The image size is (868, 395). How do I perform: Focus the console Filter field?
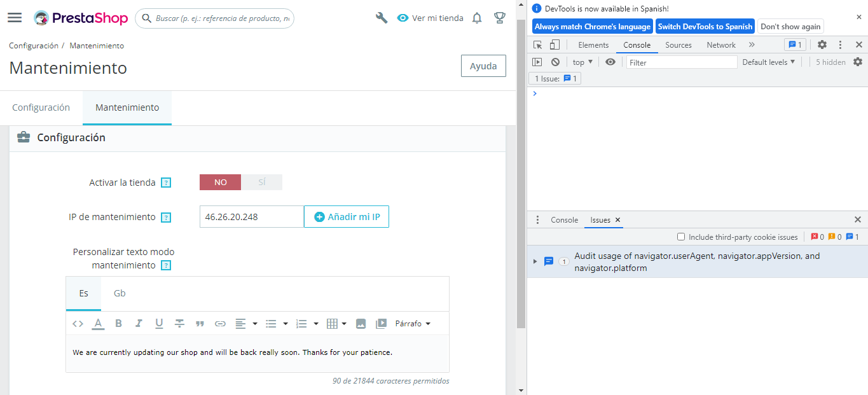682,62
